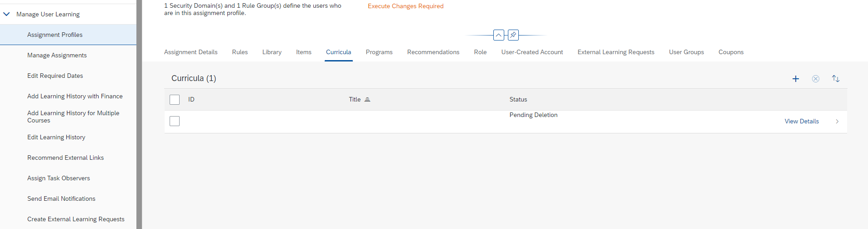Go to the User Groups tab
Image resolution: width=868 pixels, height=229 pixels.
687,52
